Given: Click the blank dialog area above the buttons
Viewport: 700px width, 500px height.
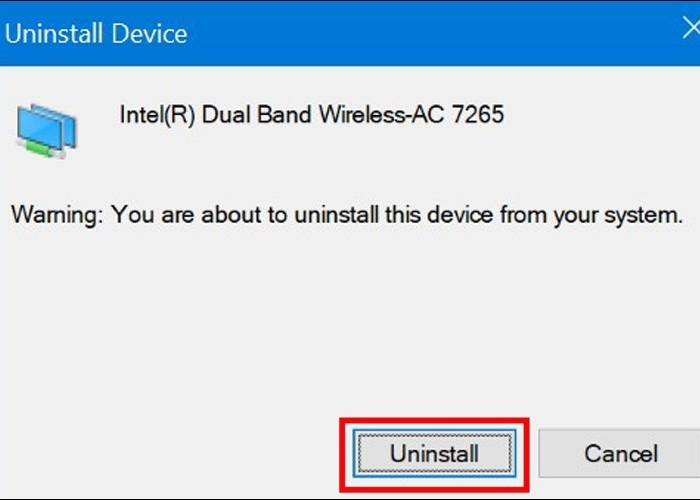Looking at the screenshot, I should (350, 320).
